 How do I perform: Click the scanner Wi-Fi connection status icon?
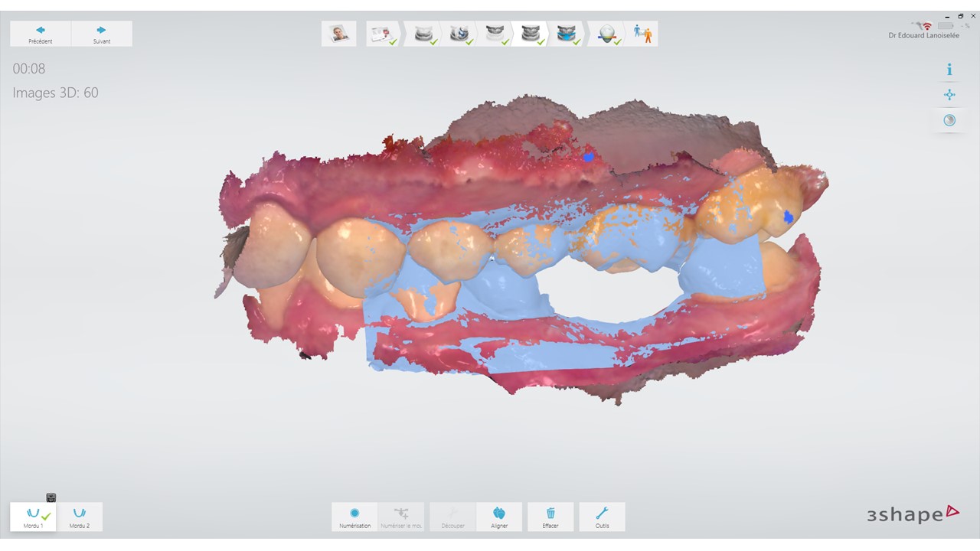[926, 26]
